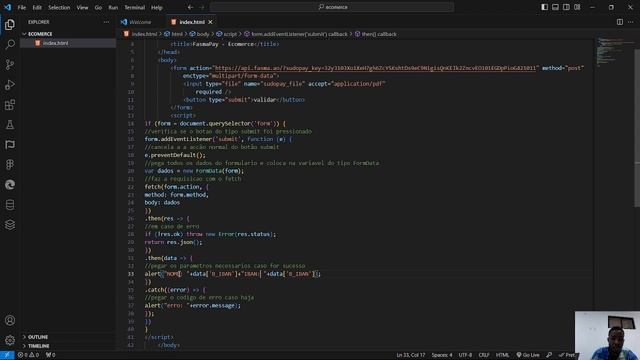Open the Help menu
This screenshot has width=640, height=360.
tap(157, 7)
